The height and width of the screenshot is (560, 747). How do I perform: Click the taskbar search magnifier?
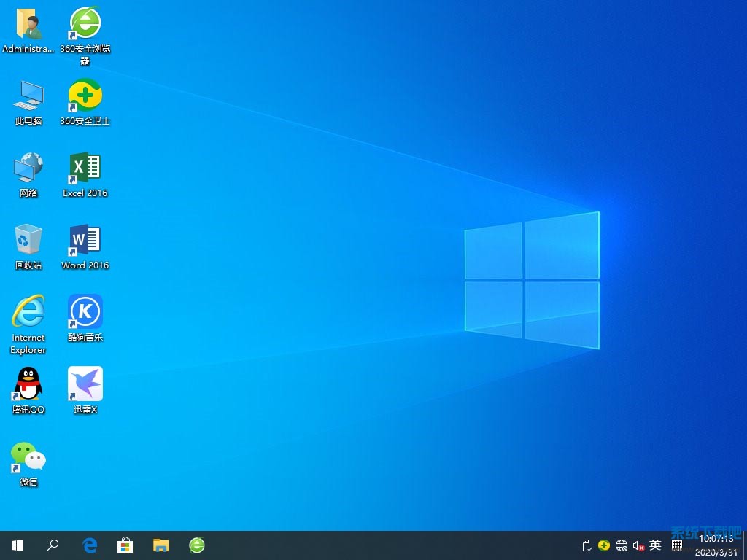pos(53,545)
